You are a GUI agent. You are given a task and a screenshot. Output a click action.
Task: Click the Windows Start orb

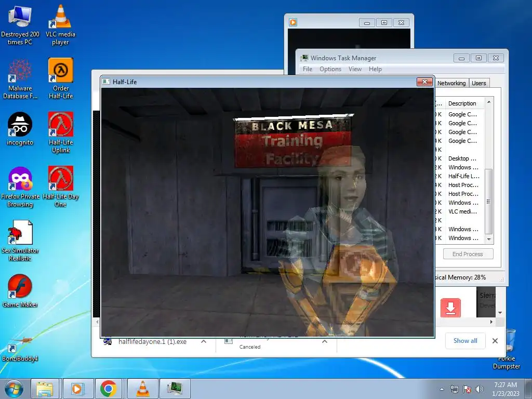[14, 389]
